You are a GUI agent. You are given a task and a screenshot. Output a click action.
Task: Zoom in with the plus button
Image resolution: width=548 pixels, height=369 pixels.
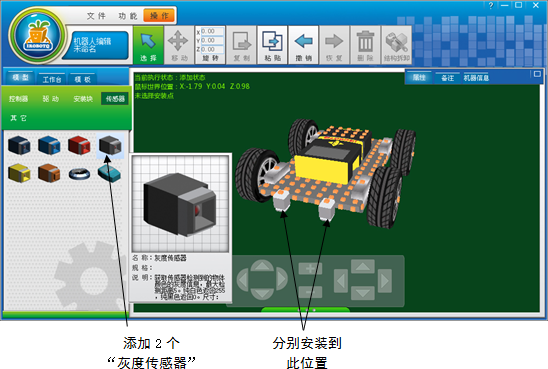point(310,269)
